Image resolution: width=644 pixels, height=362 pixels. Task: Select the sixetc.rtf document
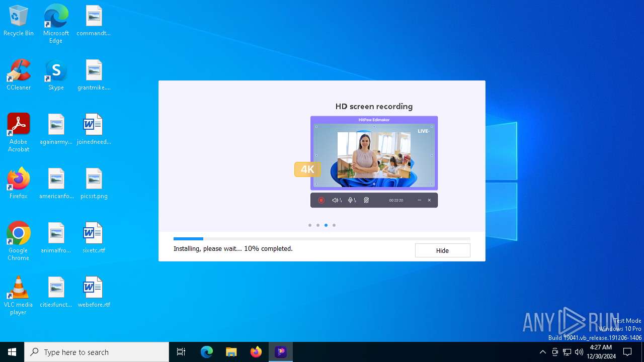[94, 238]
